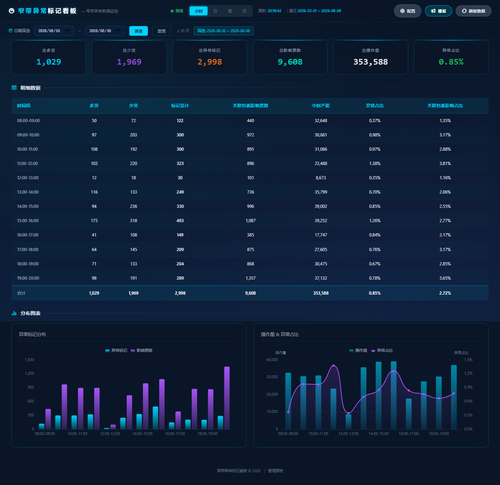Toggle purple 异常占比 line legend
The width and height of the screenshot is (500, 485).
pos(382,350)
